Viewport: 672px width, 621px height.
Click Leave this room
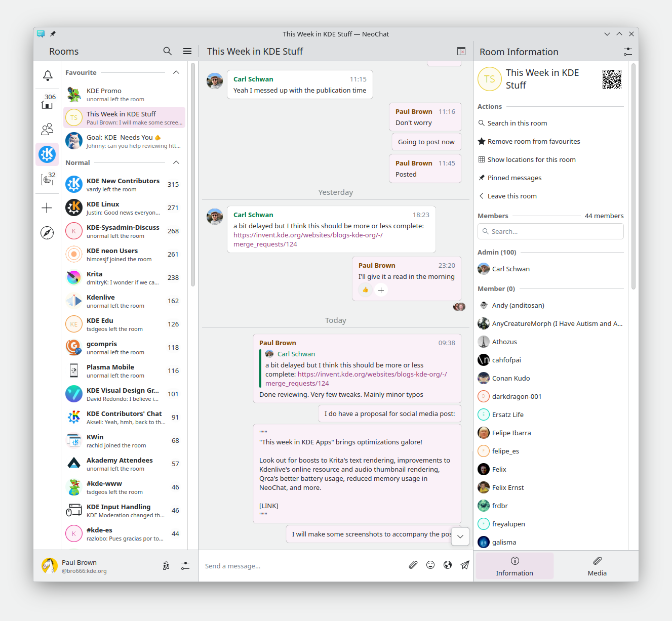(x=511, y=196)
